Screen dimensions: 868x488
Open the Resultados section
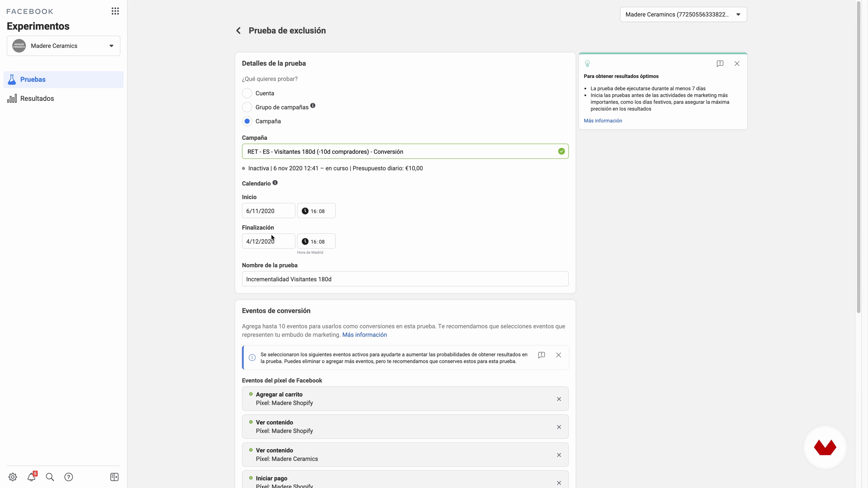tap(63, 98)
